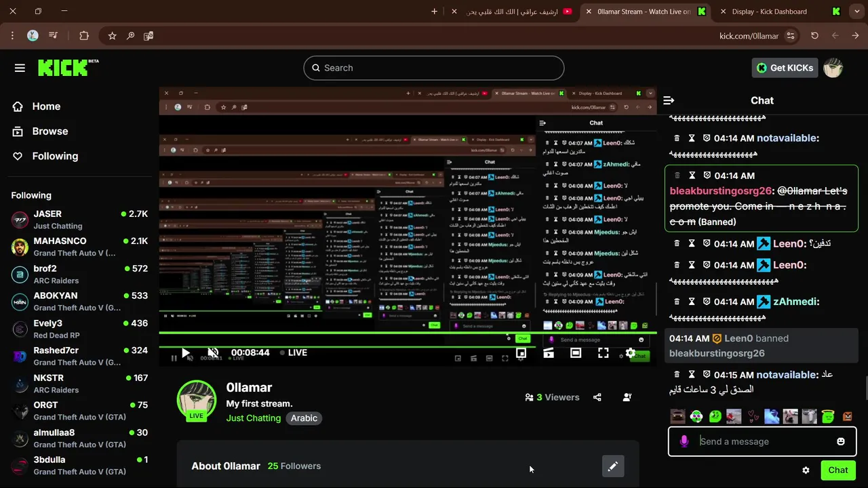Enter fullscreen video mode
The height and width of the screenshot is (488, 868).
tap(604, 353)
